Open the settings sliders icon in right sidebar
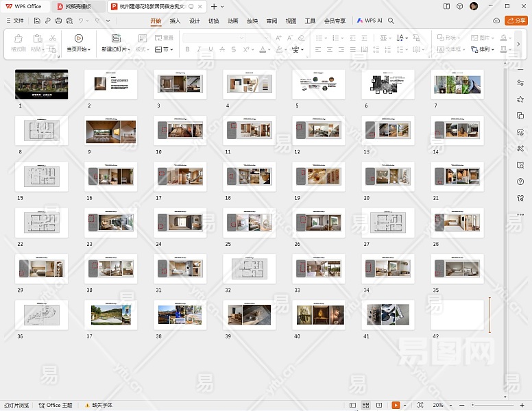 click(520, 83)
